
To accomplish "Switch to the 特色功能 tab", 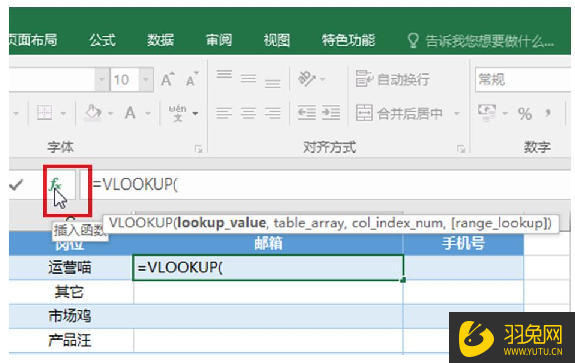I will point(348,40).
